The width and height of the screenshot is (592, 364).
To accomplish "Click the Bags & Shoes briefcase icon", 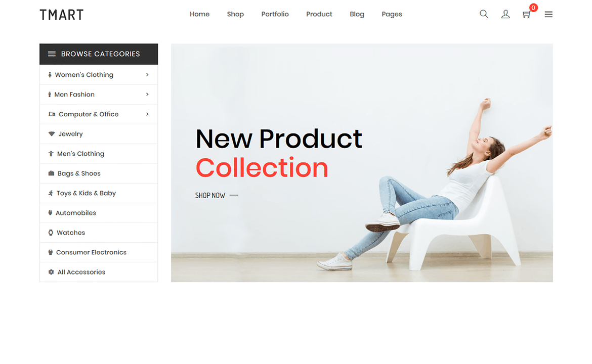I will [51, 173].
